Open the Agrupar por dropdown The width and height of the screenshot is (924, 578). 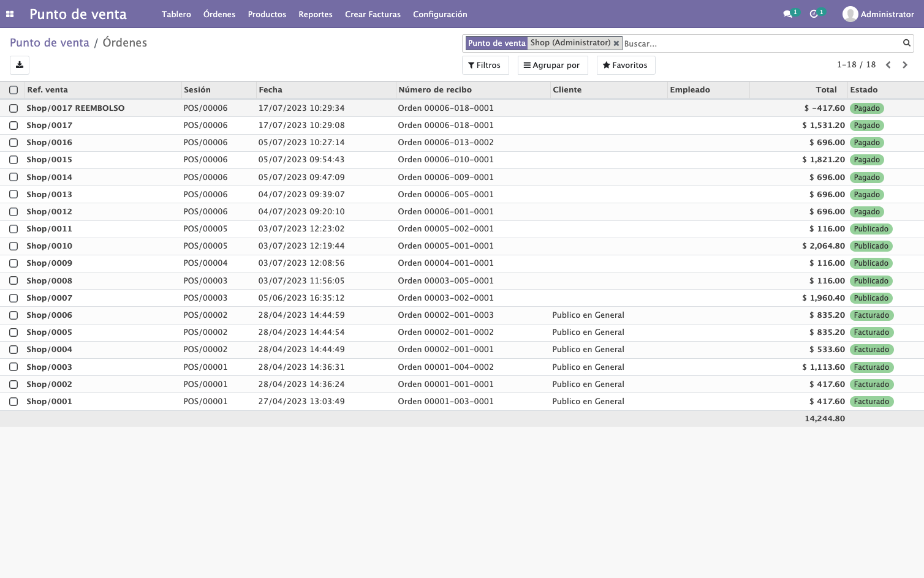click(552, 65)
